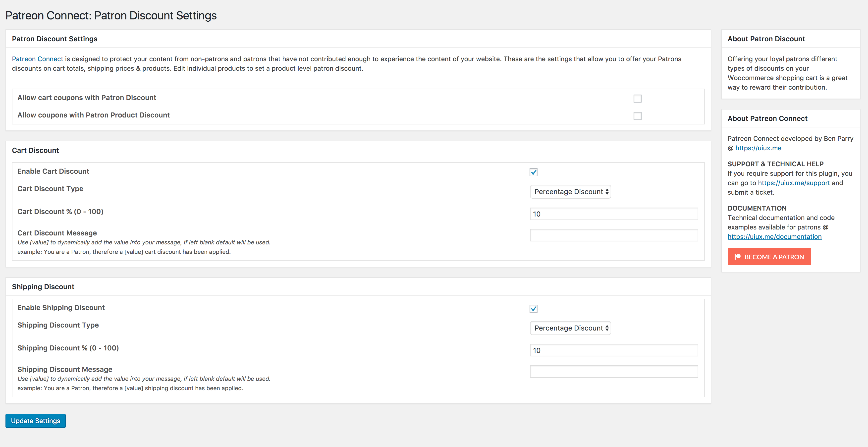This screenshot has width=868, height=447.
Task: Uncheck the Enable Cart Discount checkbox
Action: (x=533, y=172)
